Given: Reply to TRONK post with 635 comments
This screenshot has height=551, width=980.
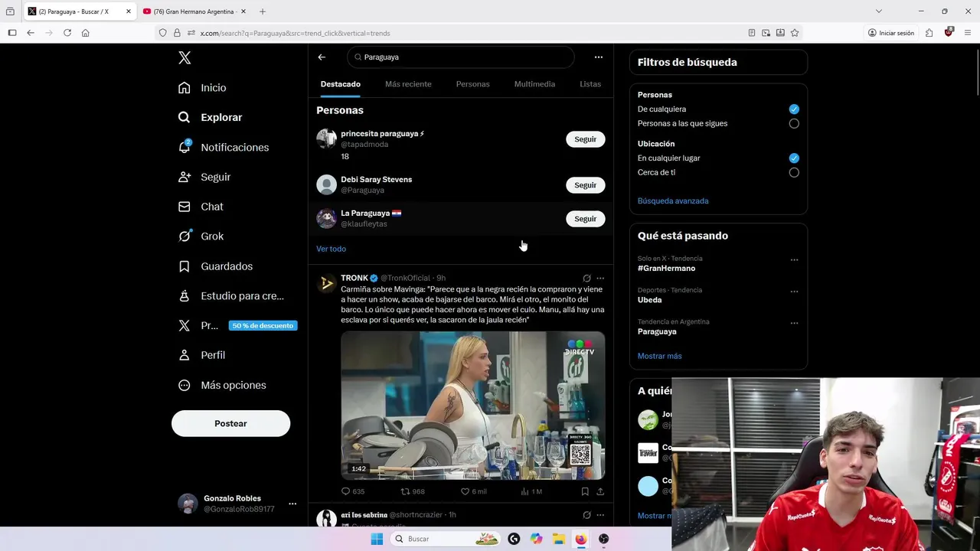Looking at the screenshot, I should tap(352, 491).
